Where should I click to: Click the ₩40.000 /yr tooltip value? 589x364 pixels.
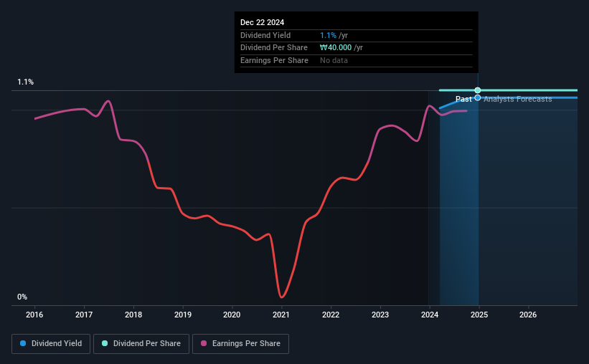pos(341,48)
